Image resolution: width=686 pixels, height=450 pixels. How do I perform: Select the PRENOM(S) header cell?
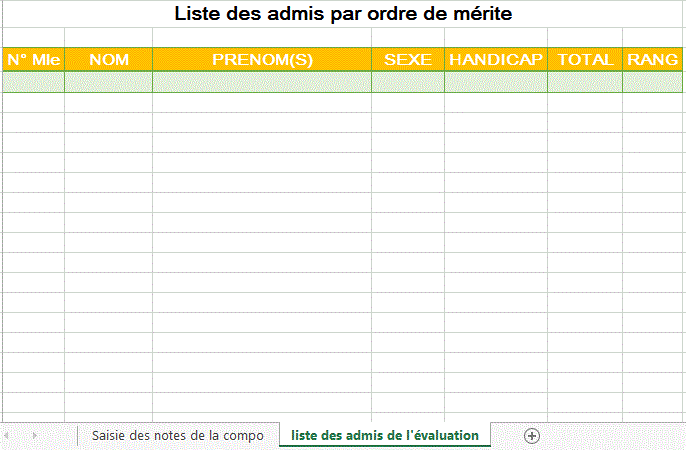[262, 59]
